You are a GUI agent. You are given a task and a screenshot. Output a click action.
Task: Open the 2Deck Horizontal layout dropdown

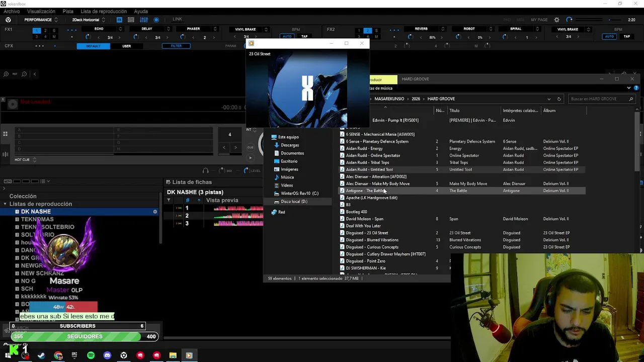[x=89, y=20]
